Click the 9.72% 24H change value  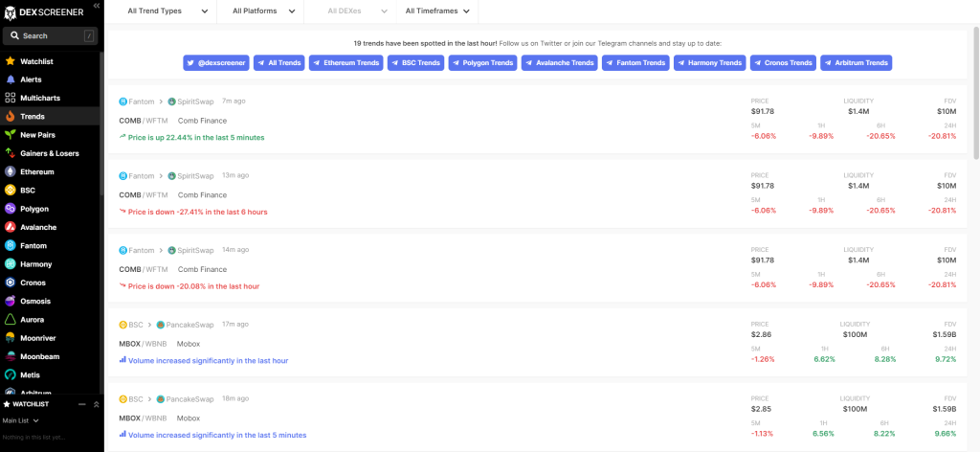coord(946,359)
